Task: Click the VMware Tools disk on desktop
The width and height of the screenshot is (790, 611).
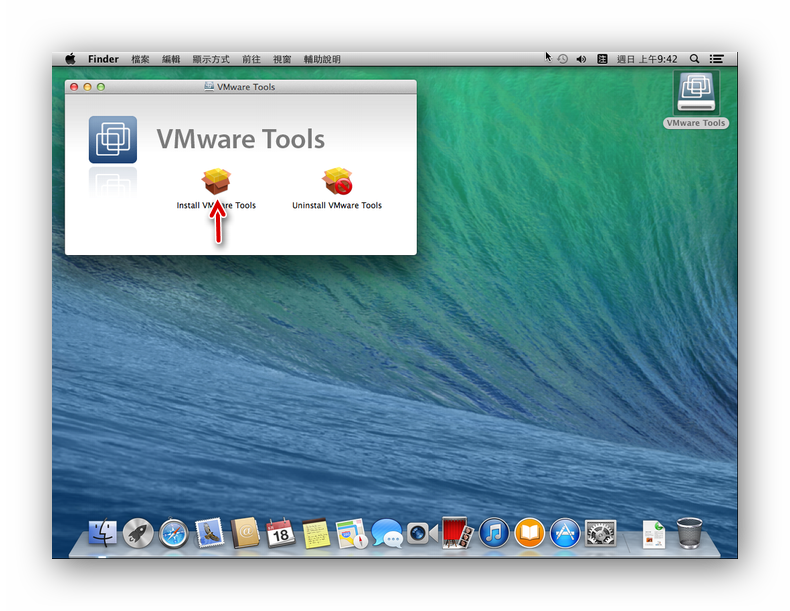Action: pyautogui.click(x=696, y=93)
